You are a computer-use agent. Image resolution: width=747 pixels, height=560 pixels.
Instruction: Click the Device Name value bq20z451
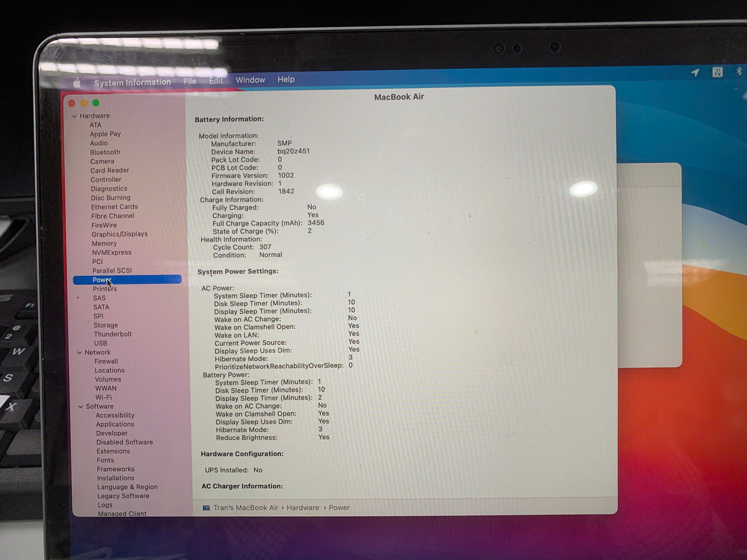point(294,151)
